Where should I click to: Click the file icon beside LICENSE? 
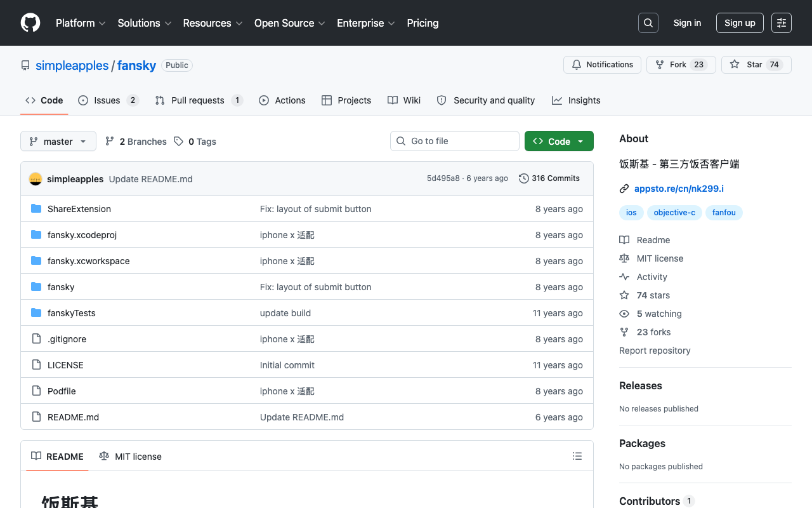click(x=36, y=365)
